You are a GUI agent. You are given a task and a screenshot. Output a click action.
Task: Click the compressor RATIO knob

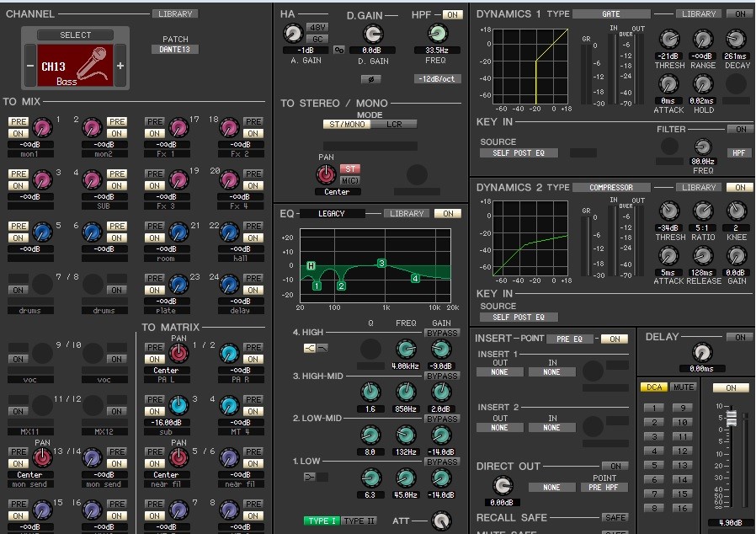pyautogui.click(x=703, y=211)
